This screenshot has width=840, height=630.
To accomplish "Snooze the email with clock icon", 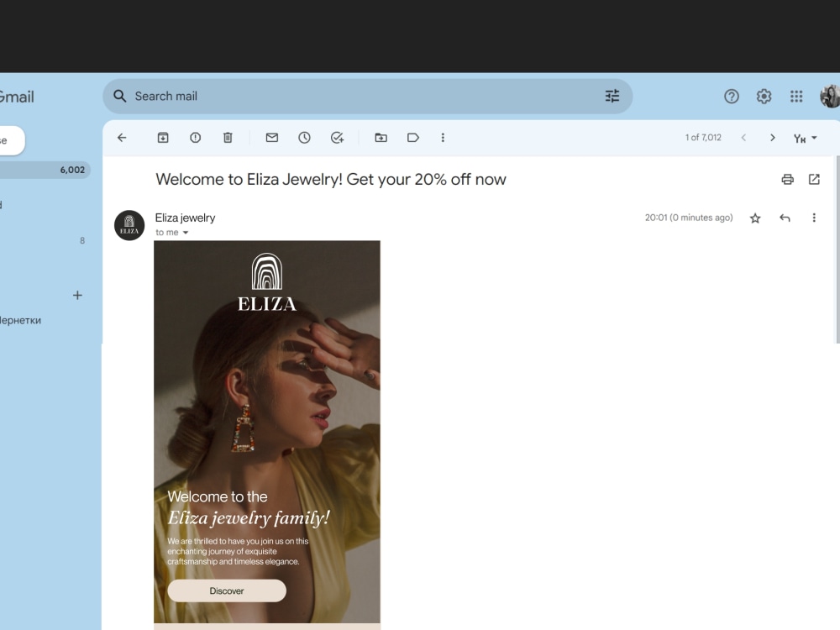I will coord(304,138).
